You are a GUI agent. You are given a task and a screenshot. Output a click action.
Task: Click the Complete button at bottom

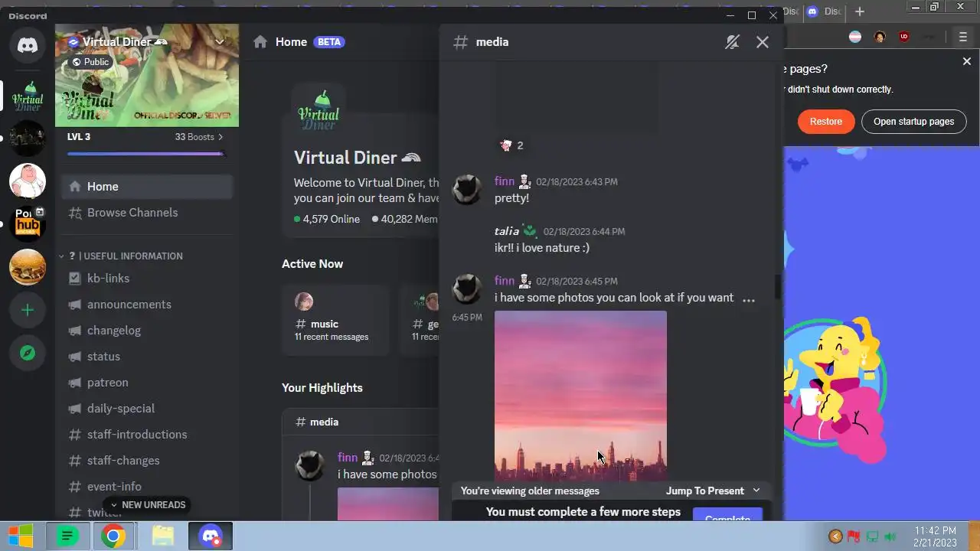[x=727, y=514]
